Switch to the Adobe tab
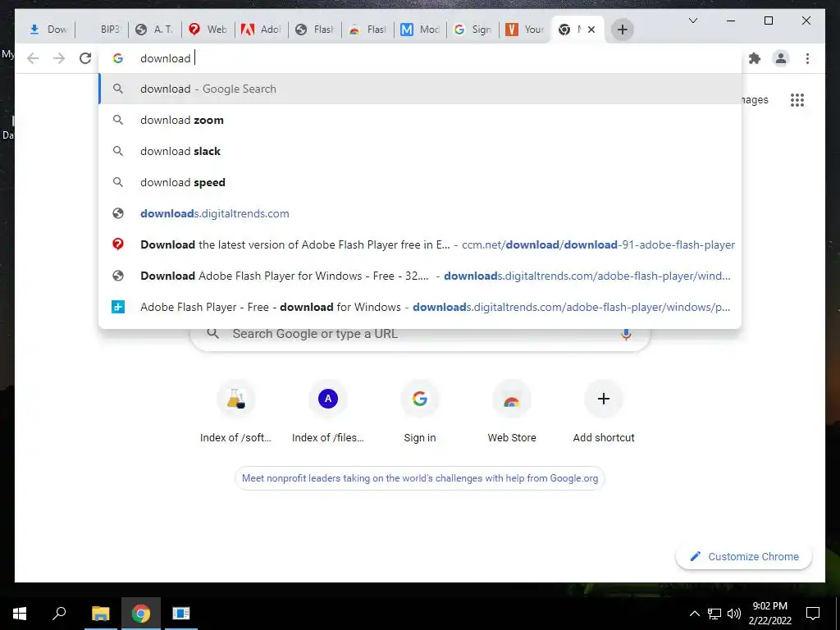This screenshot has height=630, width=840. coord(262,30)
